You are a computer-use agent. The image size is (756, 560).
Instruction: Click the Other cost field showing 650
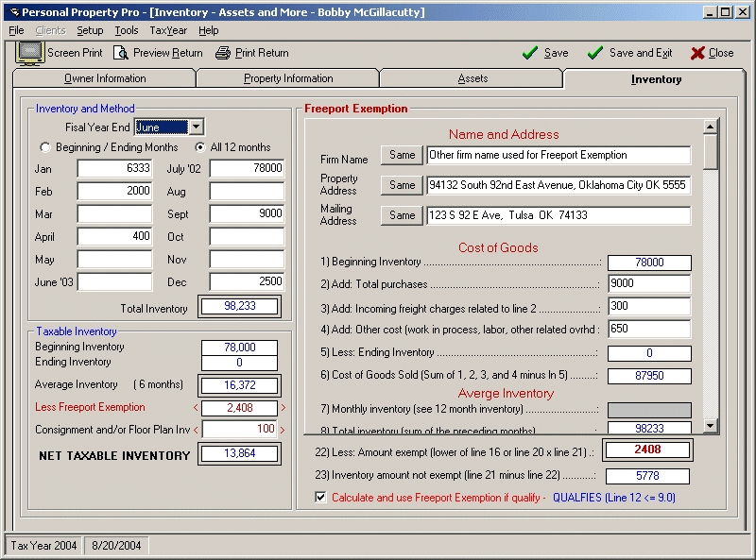tap(649, 329)
